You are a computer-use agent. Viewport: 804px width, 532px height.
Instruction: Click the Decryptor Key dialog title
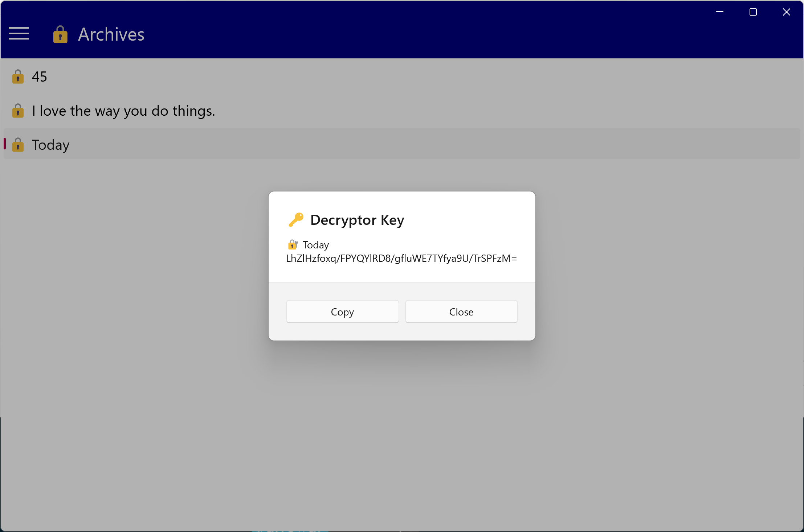(x=357, y=220)
